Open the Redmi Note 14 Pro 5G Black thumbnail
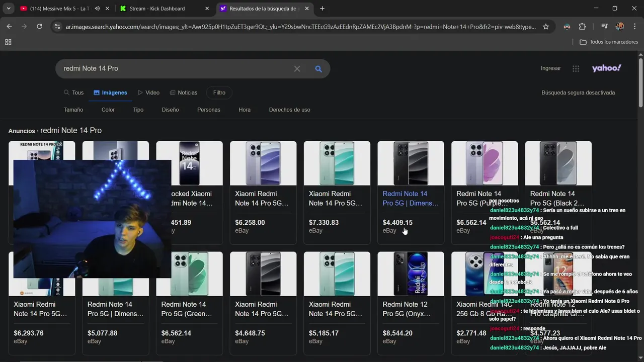 click(x=558, y=163)
